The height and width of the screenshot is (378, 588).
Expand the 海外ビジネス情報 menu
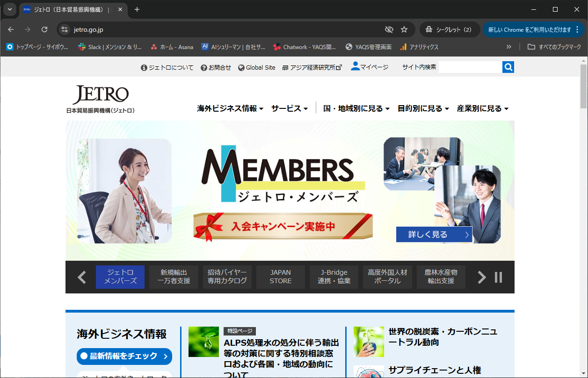pos(230,108)
